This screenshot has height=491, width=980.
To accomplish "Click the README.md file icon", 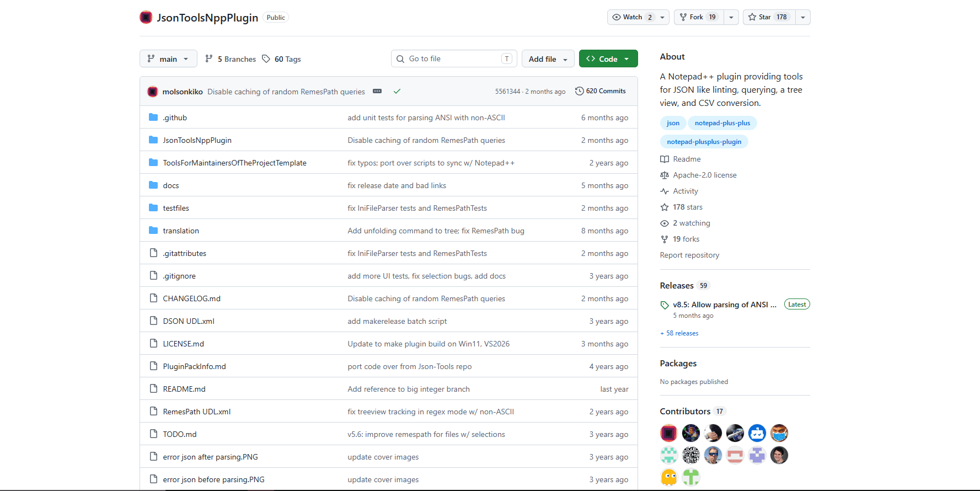I will click(153, 389).
